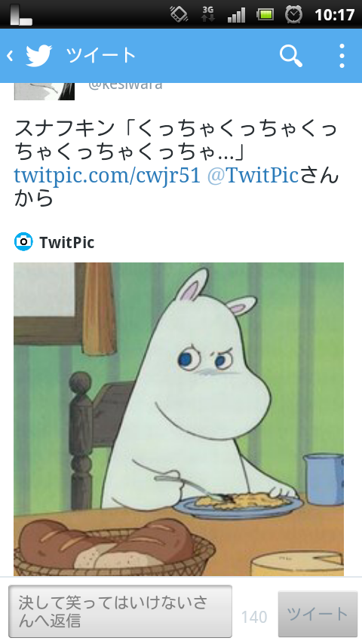
Task: Open the @TwitPic mention link
Action: pos(253,176)
